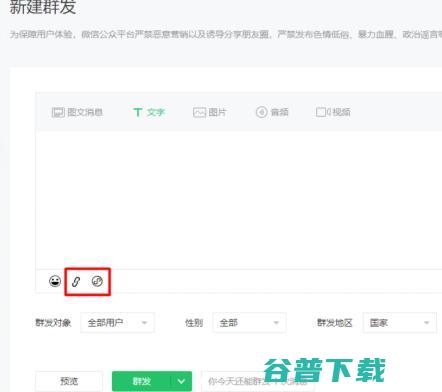Switch to the 图文消息 tab
This screenshot has height=392, width=442.
tap(77, 112)
